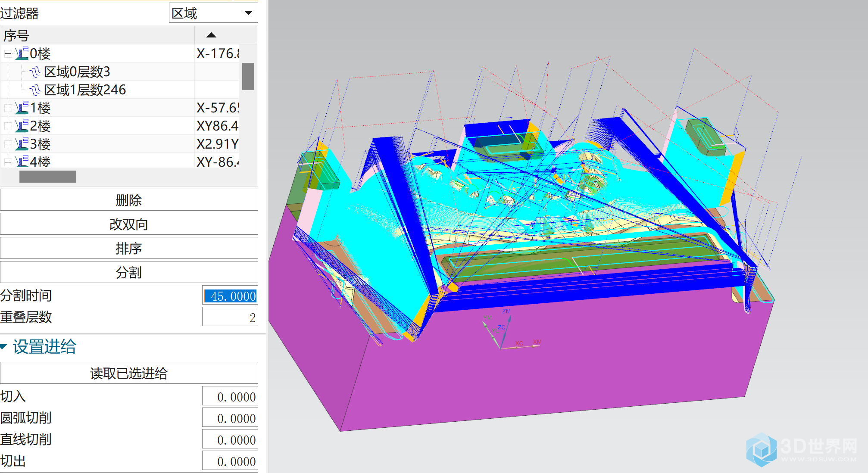868x473 pixels.
Task: Click the 分割 button
Action: coord(129,272)
